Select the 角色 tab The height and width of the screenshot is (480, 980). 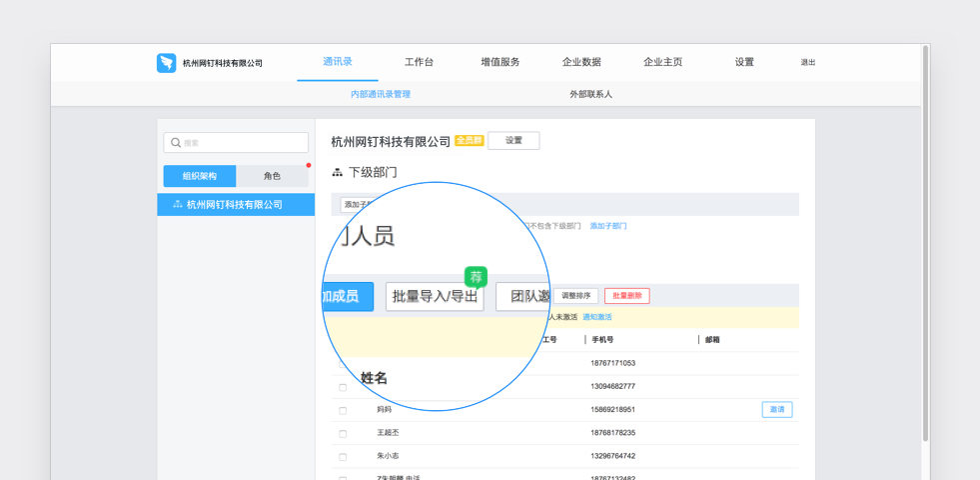pyautogui.click(x=272, y=176)
